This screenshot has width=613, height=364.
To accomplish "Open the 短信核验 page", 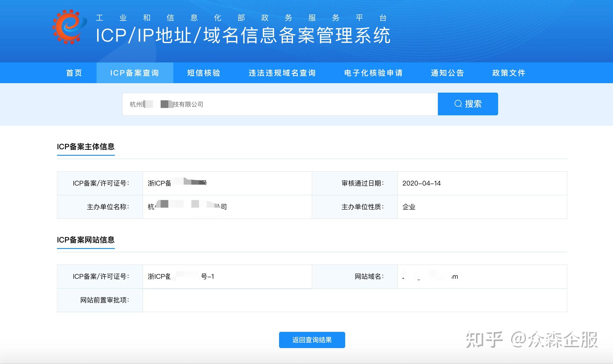I will pos(203,73).
